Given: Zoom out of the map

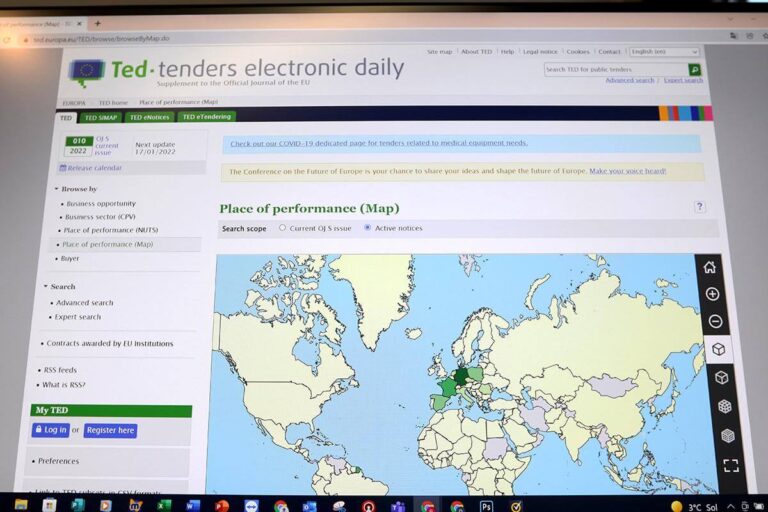Looking at the screenshot, I should click(714, 322).
